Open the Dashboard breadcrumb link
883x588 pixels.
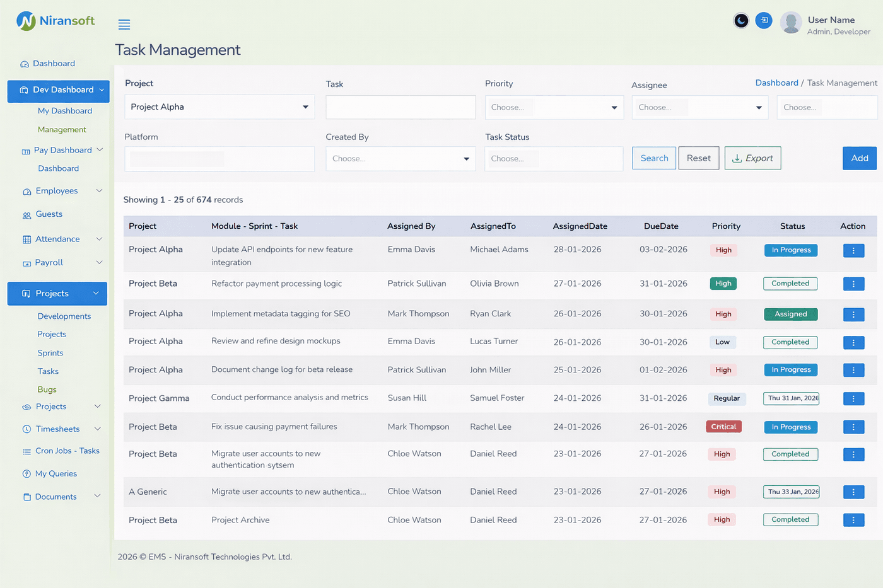coord(776,83)
